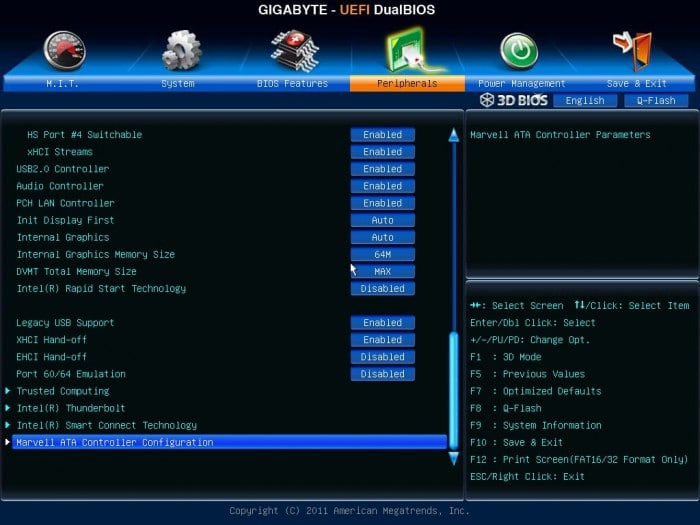Select the HS Port #4 Switchable label
700x525 pixels.
point(84,135)
